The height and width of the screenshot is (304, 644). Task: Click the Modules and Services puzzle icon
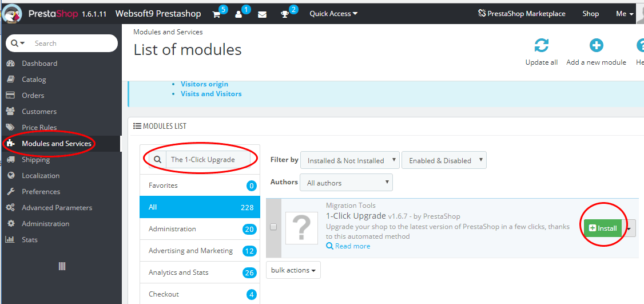(x=11, y=144)
